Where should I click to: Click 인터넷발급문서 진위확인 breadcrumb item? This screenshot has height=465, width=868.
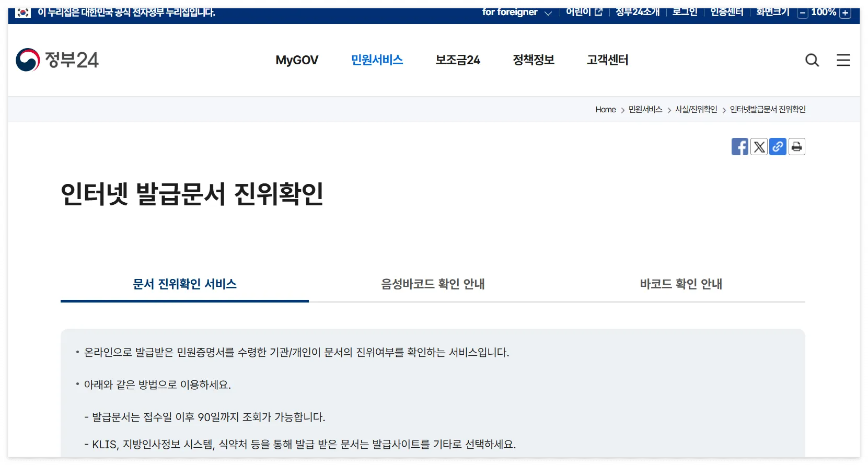[768, 110]
